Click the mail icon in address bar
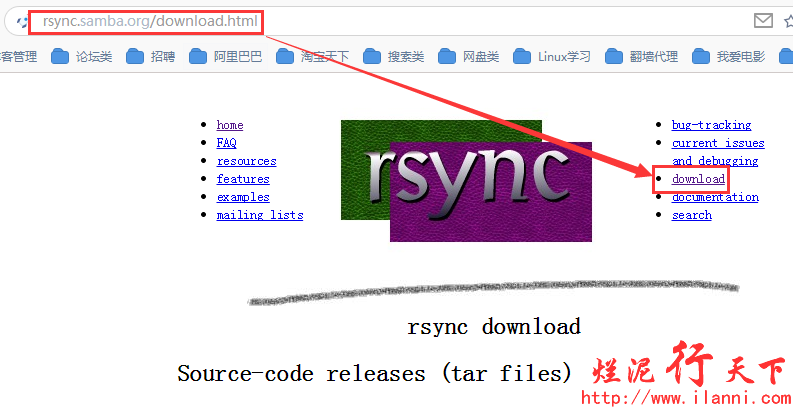793x407 pixels. tap(763, 21)
